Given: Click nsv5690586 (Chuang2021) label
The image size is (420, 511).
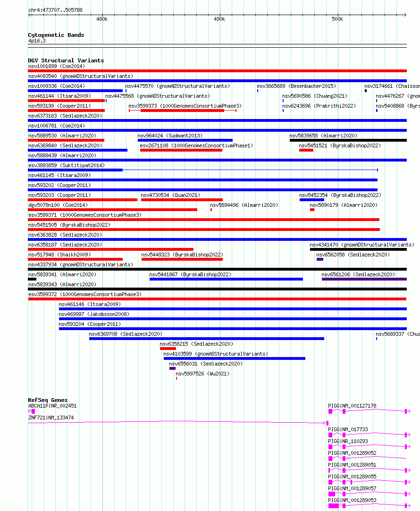Looking at the screenshot, I should (315, 96).
